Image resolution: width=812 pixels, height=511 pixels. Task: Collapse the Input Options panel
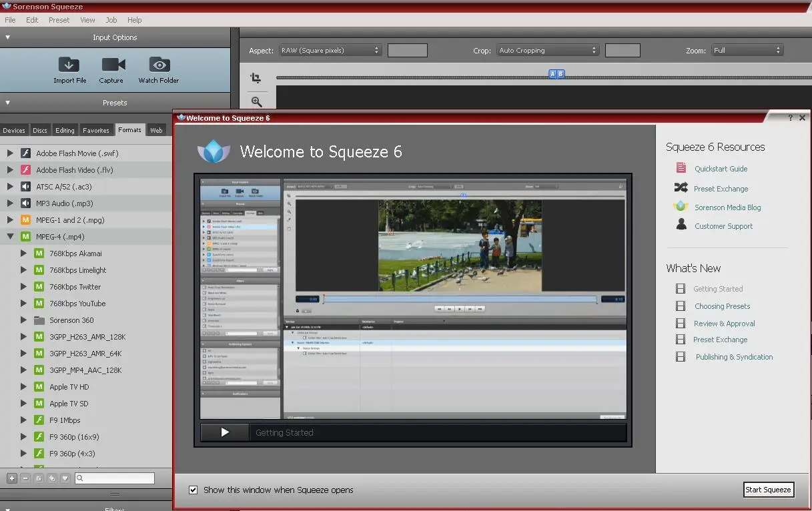click(x=8, y=37)
